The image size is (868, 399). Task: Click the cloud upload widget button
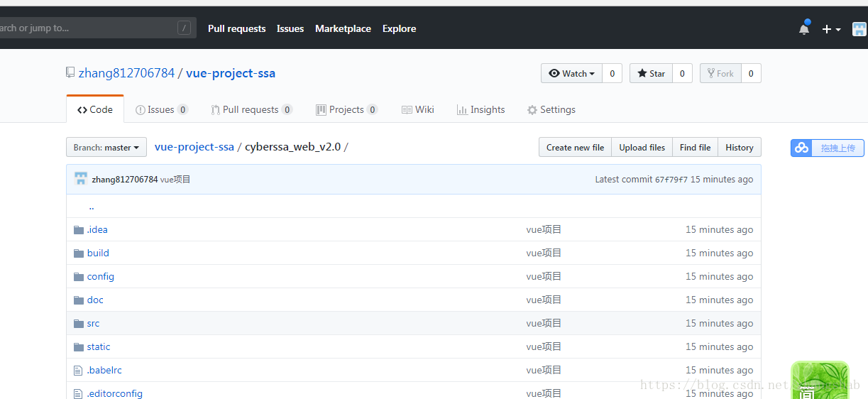828,148
